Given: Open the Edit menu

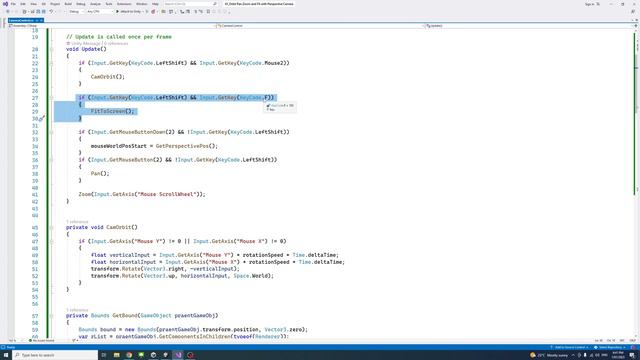Looking at the screenshot, I should click(x=23, y=4).
